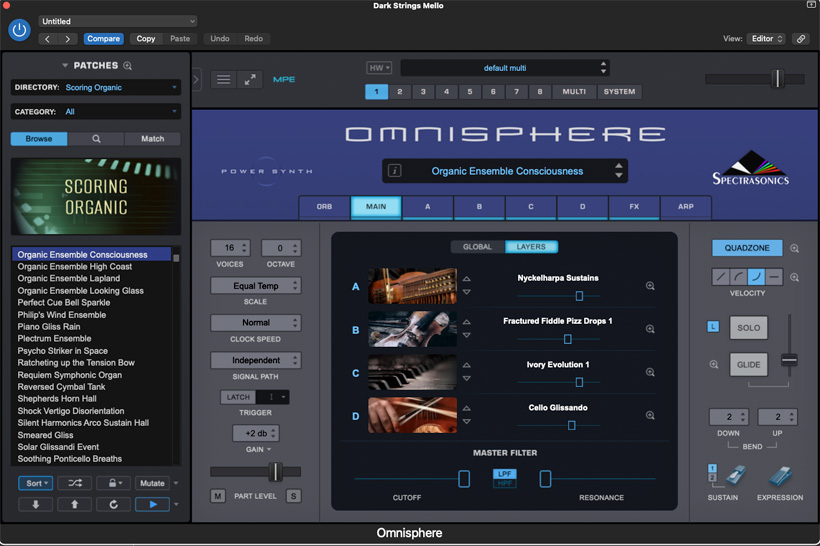Select flat velocity curve

tap(775, 277)
